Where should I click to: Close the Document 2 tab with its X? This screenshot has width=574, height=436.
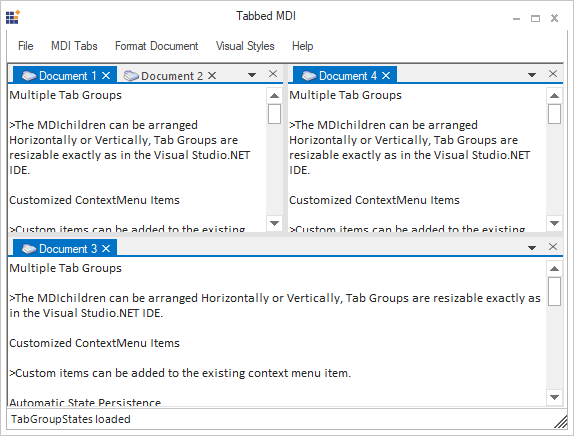tap(212, 76)
